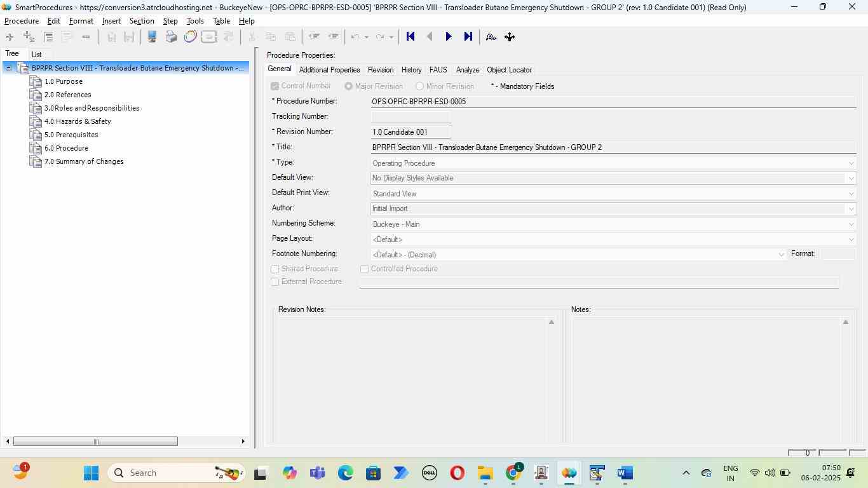Switch to the Revision tab
Viewport: 868px width, 488px height.
coord(381,70)
